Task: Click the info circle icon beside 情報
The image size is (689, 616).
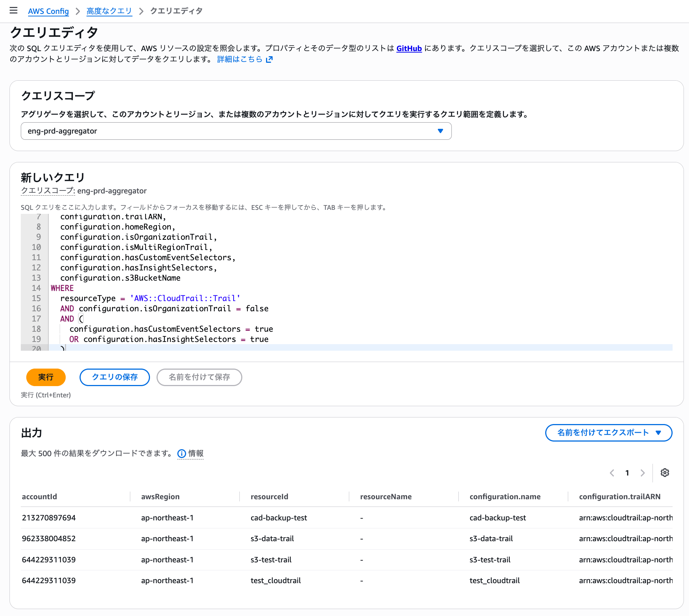Action: click(182, 454)
